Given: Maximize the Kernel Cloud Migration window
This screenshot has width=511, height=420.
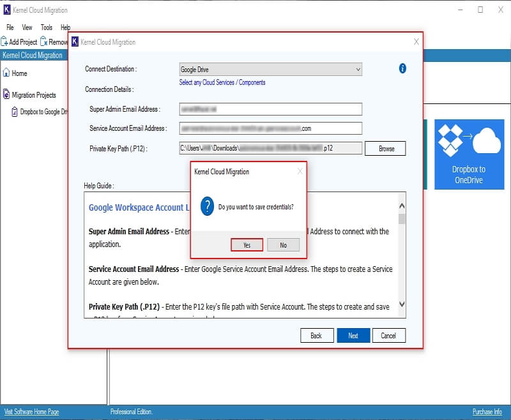Looking at the screenshot, I should 480,10.
